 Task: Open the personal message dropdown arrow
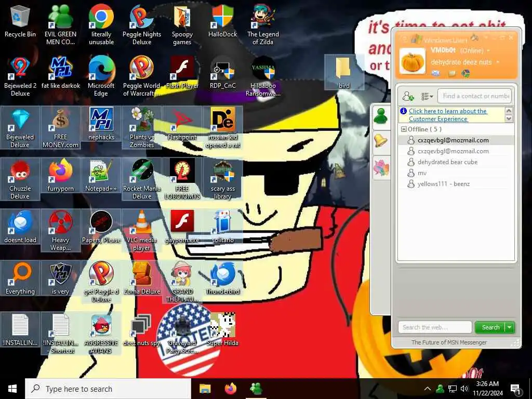click(x=498, y=62)
